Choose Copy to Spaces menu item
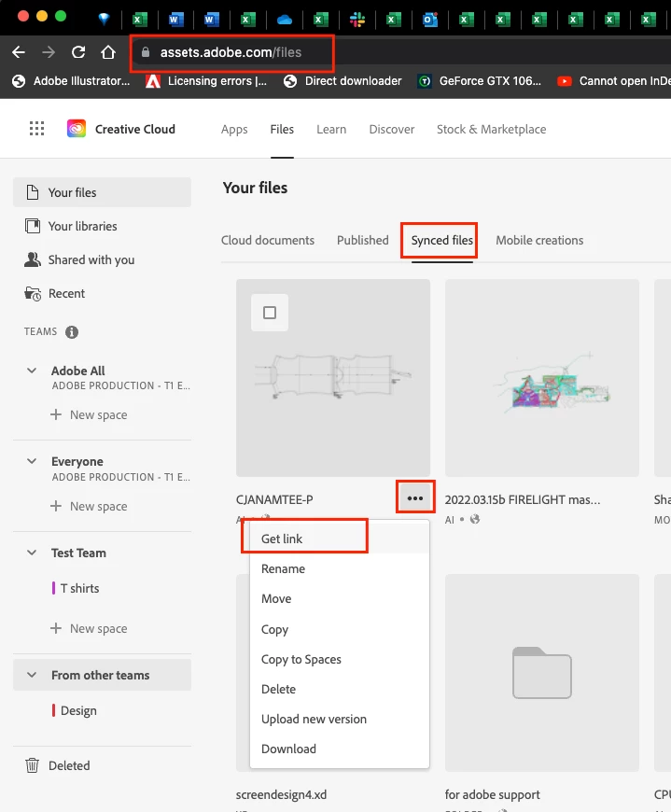Image resolution: width=671 pixels, height=812 pixels. click(339, 659)
